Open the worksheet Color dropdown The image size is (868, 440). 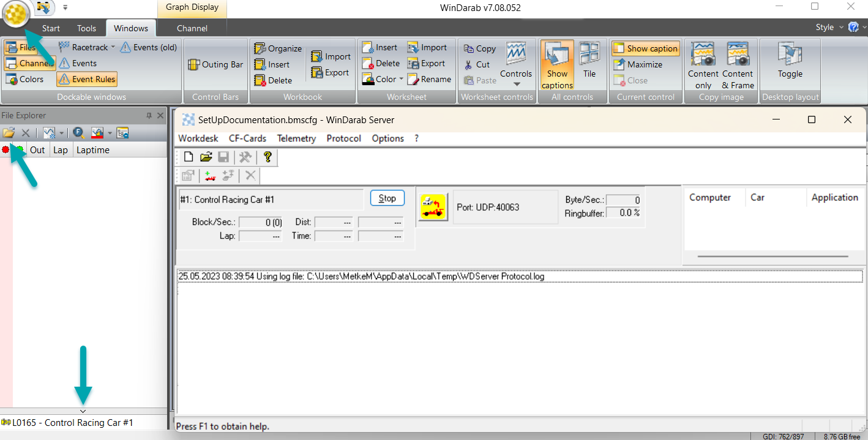[401, 79]
